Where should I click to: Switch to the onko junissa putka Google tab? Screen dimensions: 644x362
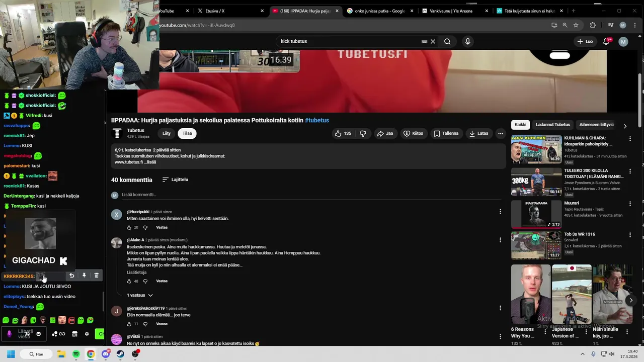[x=380, y=11]
